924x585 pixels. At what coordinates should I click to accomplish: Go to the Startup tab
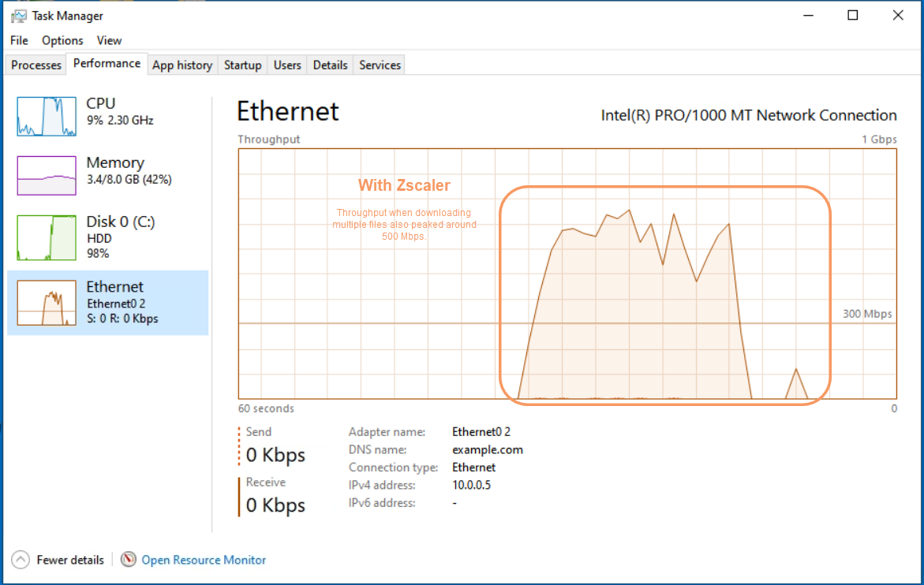(242, 65)
